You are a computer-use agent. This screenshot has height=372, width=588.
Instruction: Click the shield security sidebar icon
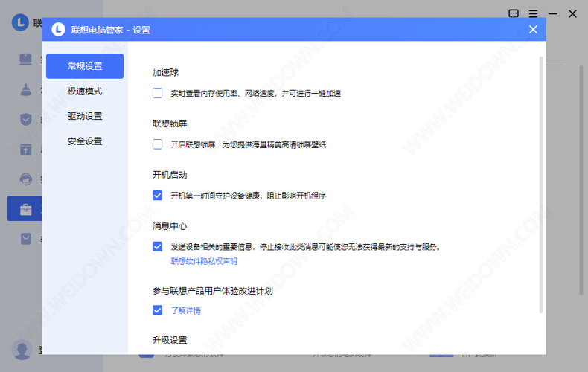[25, 119]
